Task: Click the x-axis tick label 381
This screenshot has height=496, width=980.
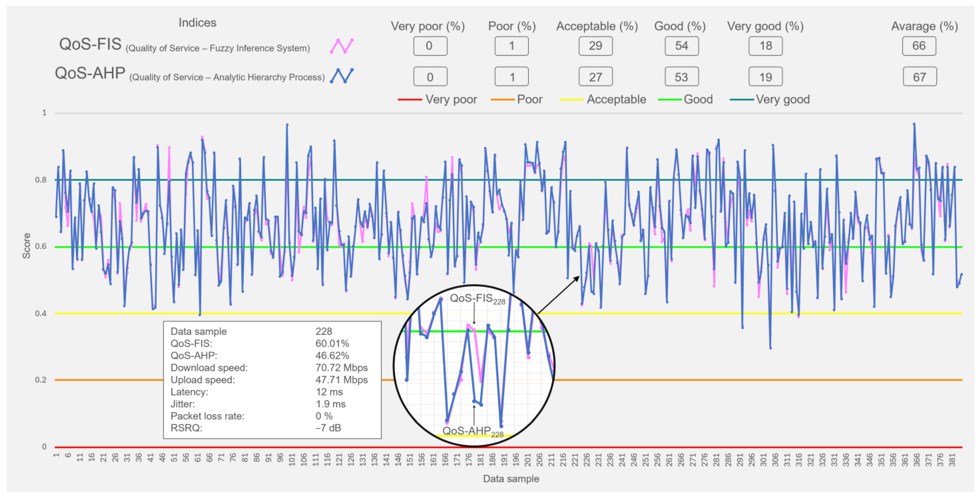Action: pyautogui.click(x=952, y=459)
